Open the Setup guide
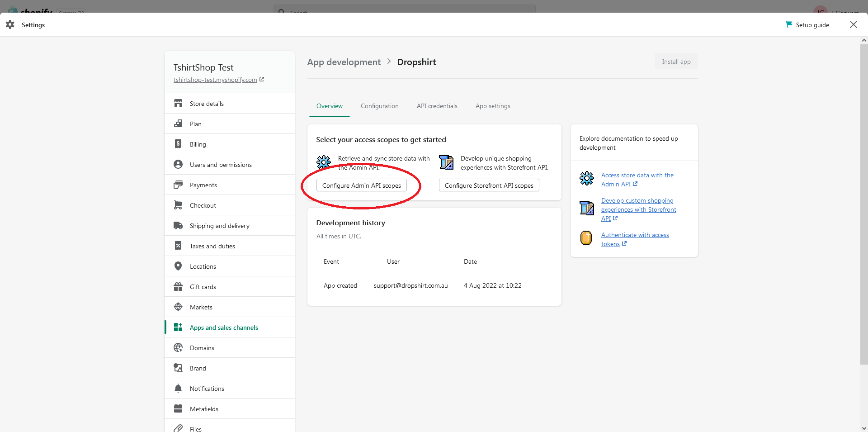Viewport: 868px width, 432px height. (x=807, y=25)
